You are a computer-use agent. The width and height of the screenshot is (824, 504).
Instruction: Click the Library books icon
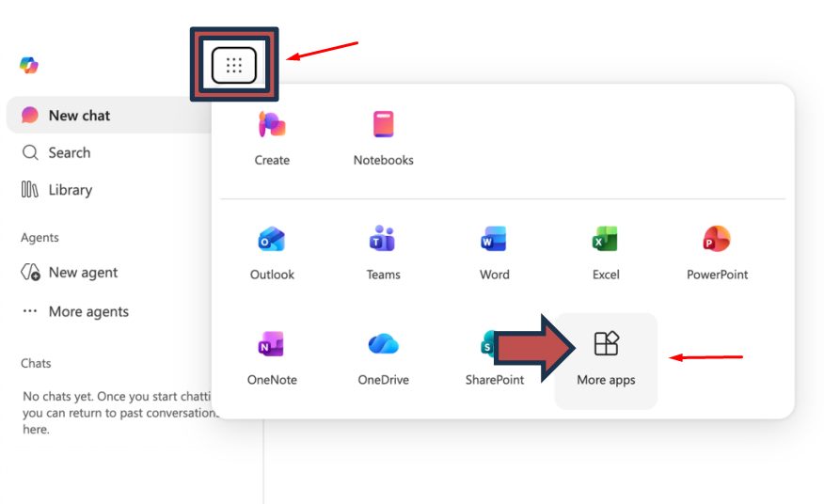tap(29, 189)
